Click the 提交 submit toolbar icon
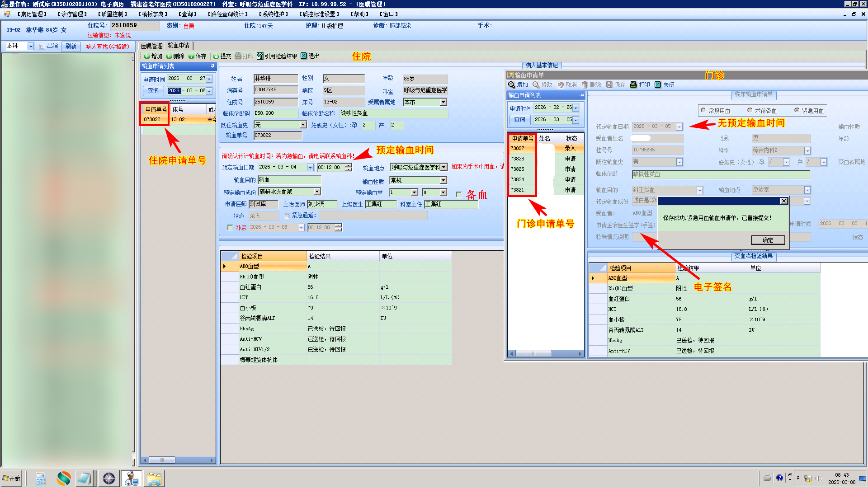Image resolution: width=868 pixels, height=488 pixels. [x=216, y=56]
